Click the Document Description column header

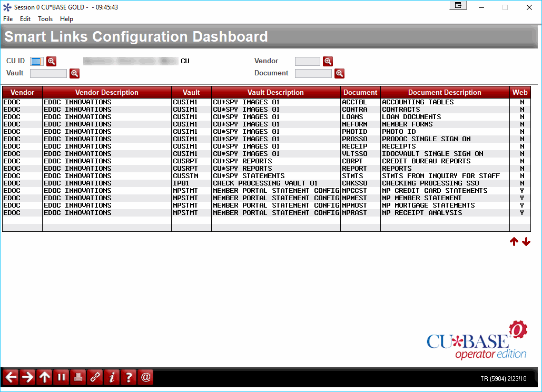click(x=445, y=92)
